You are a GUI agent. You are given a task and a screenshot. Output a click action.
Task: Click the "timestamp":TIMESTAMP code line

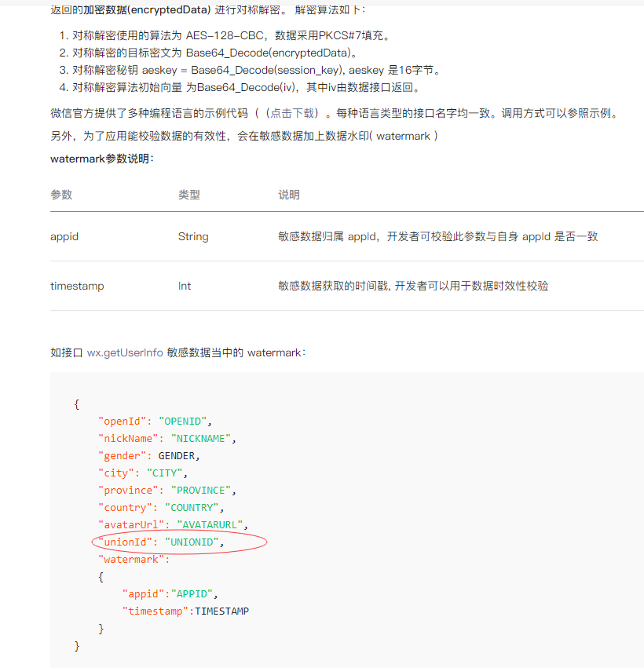click(185, 611)
